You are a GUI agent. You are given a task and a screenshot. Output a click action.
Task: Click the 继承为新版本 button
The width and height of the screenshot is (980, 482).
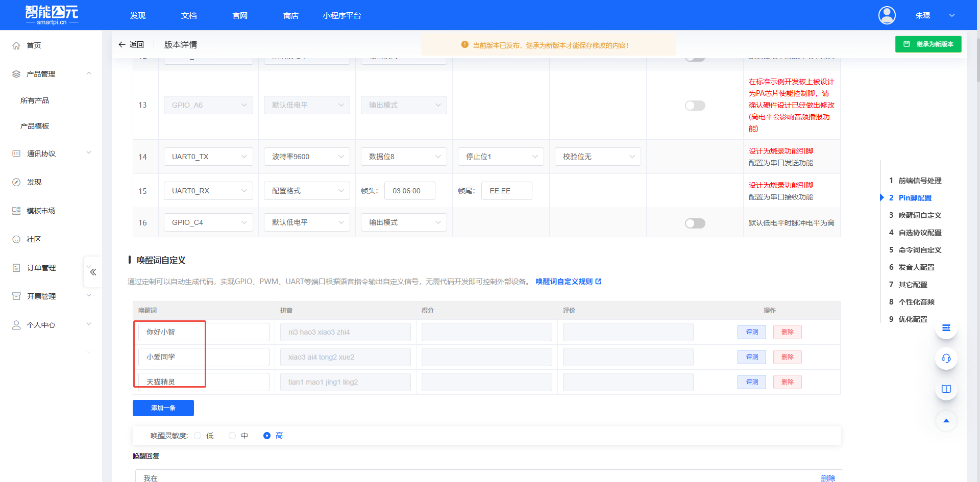coord(928,44)
